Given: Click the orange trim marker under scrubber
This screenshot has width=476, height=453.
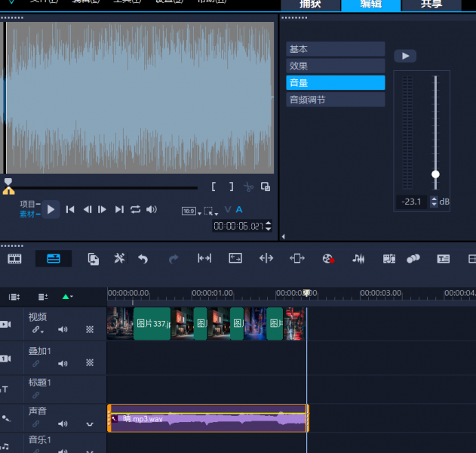Looking at the screenshot, I should coord(8,191).
